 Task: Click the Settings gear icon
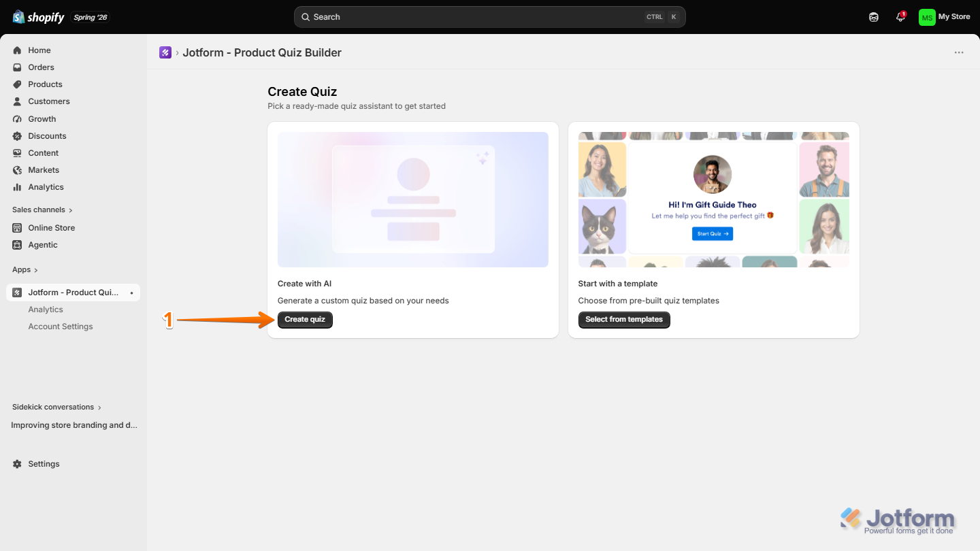[18, 464]
